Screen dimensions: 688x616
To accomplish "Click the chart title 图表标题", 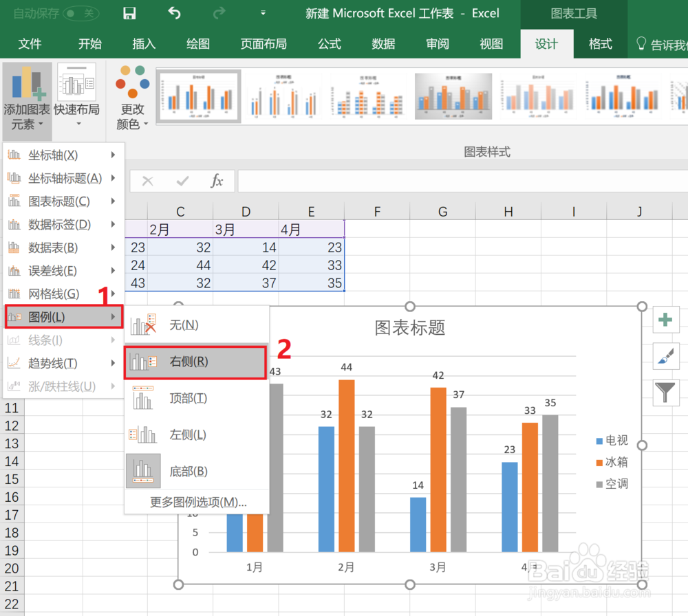I will (410, 327).
